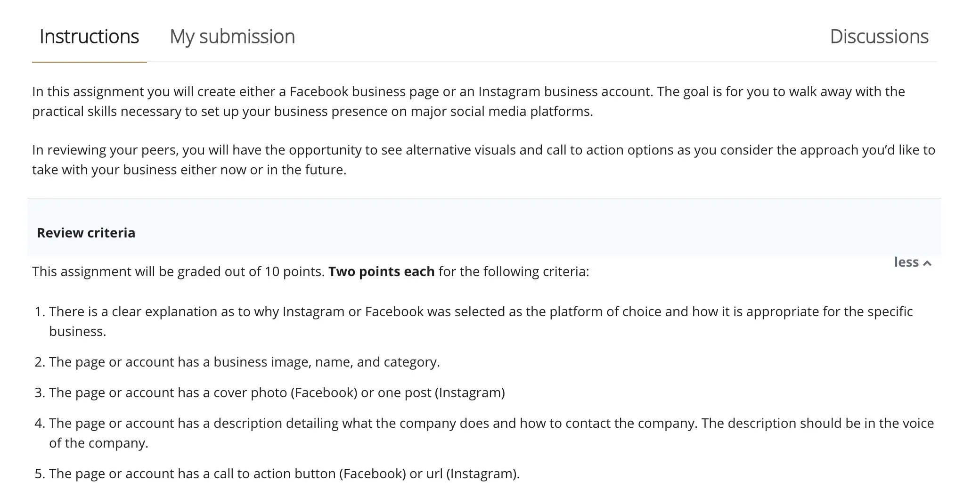This screenshot has width=980, height=490.
Task: Open the My submission tab
Action: tap(232, 37)
